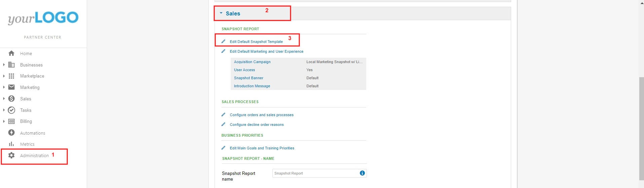Click the Tasks checkmark circle icon
Viewport: 644px width, 188px height.
11,110
